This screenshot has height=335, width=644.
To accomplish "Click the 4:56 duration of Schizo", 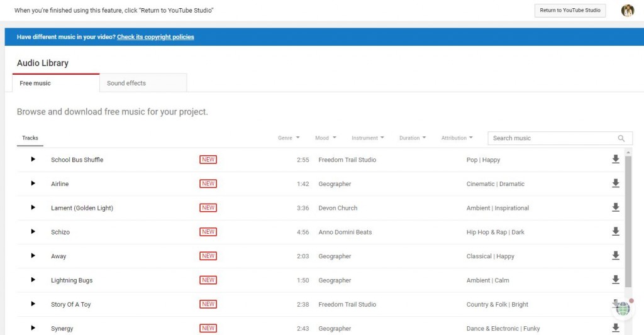I will pyautogui.click(x=303, y=232).
